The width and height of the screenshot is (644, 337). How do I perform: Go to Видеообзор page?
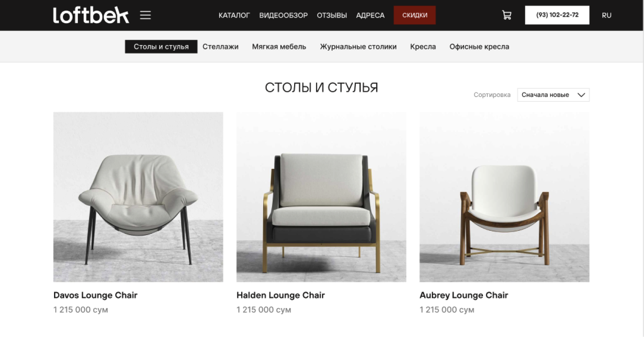(x=283, y=15)
